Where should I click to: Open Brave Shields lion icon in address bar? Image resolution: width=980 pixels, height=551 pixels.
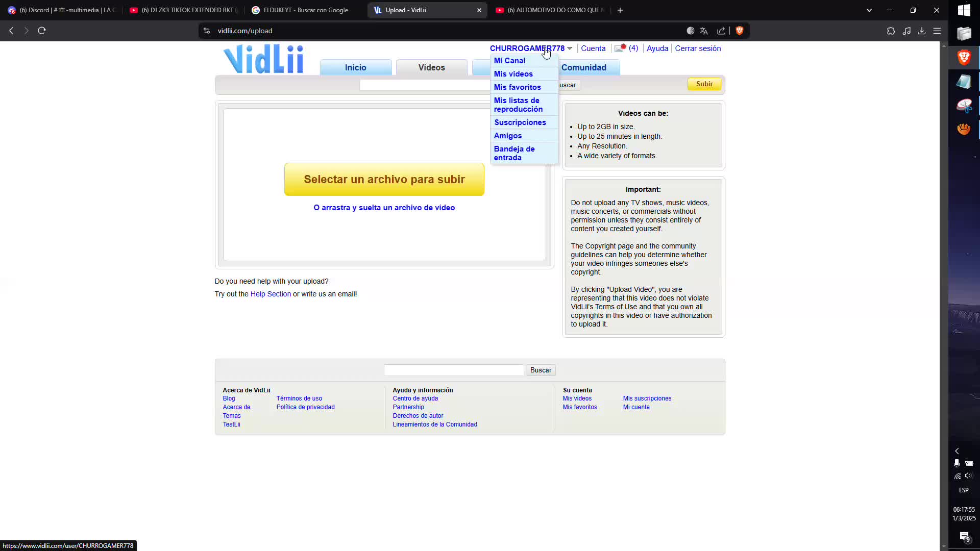coord(739,31)
